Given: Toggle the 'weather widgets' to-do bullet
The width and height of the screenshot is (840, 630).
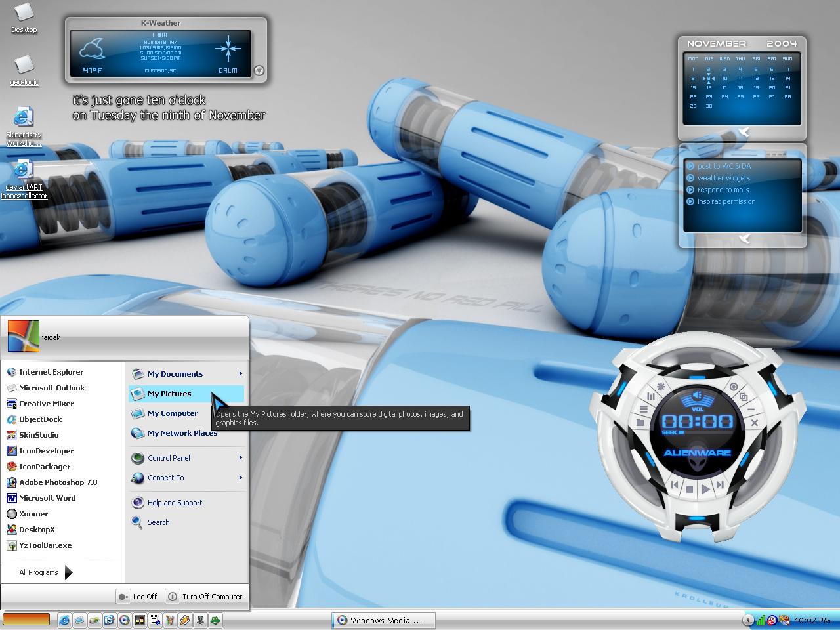Looking at the screenshot, I should (690, 178).
